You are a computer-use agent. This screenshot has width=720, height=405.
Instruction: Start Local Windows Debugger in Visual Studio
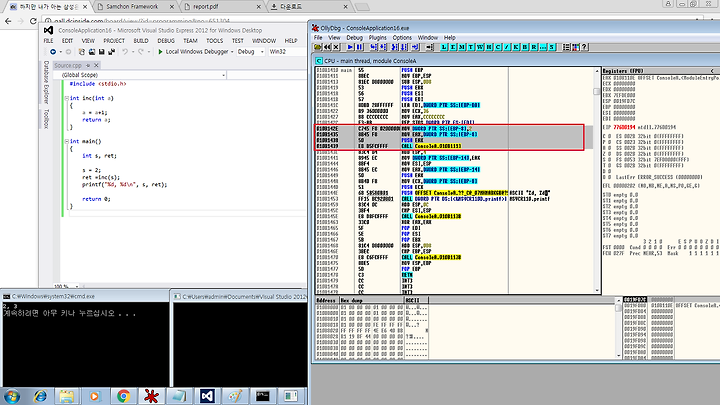click(193, 52)
